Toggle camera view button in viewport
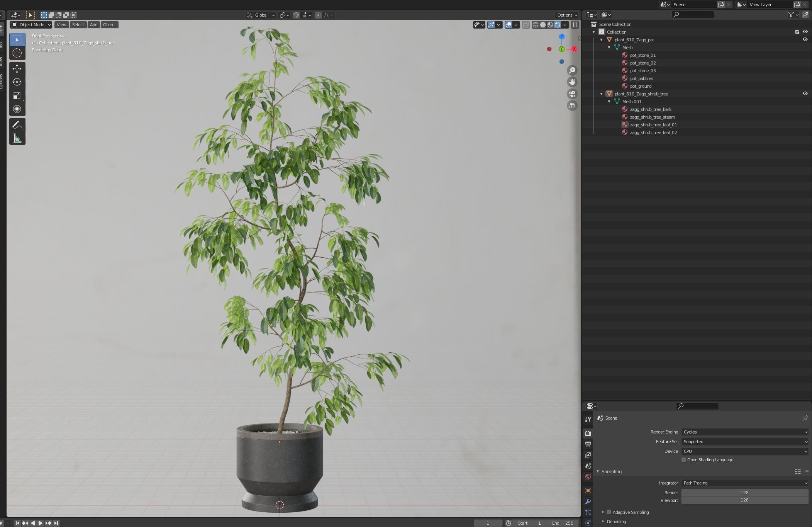This screenshot has width=812, height=527. (x=572, y=94)
